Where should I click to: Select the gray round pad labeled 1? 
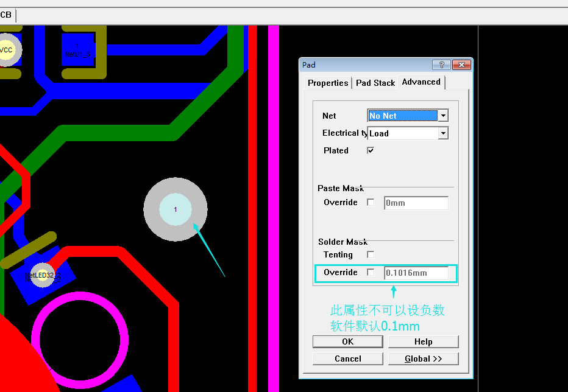[x=176, y=209]
